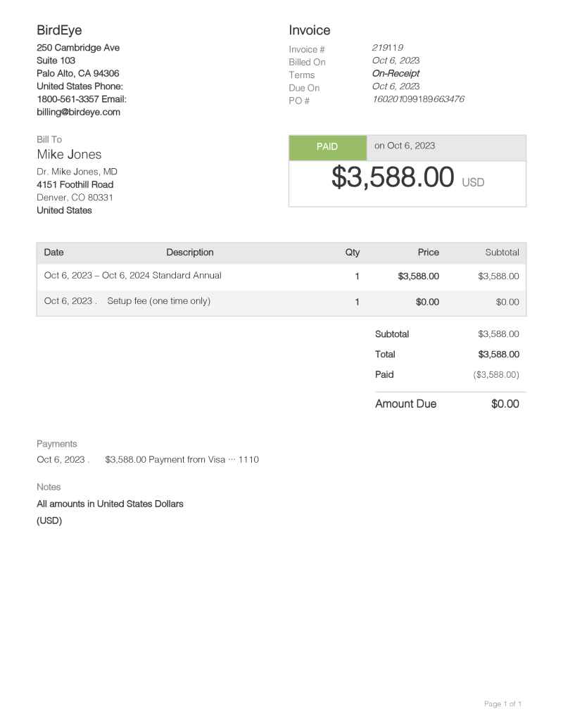This screenshot has width=563, height=728.
Task: Click the Amount Due label
Action: click(405, 404)
